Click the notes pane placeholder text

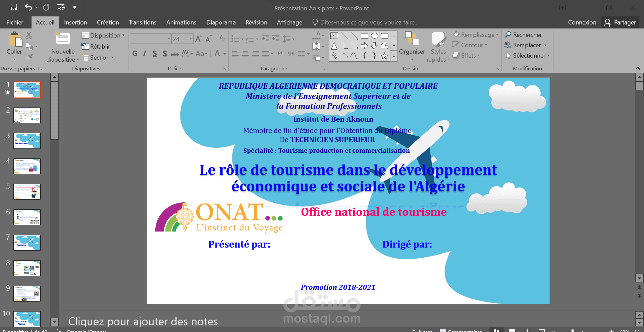coord(143,322)
